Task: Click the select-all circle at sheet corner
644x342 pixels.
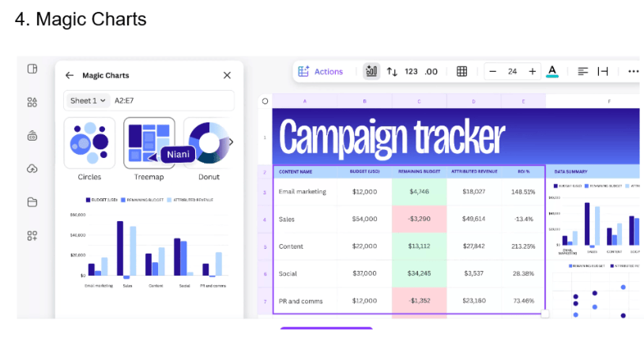Action: pyautogui.click(x=265, y=101)
